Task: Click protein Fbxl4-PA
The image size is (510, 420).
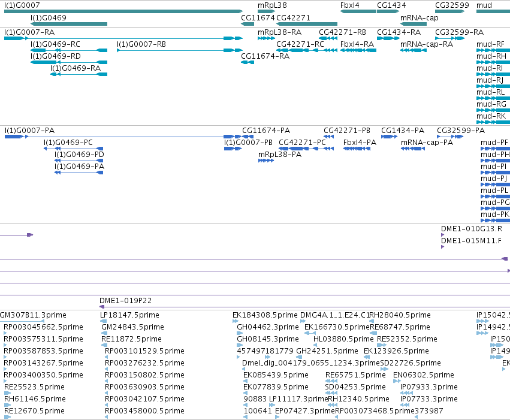Action: [357, 149]
